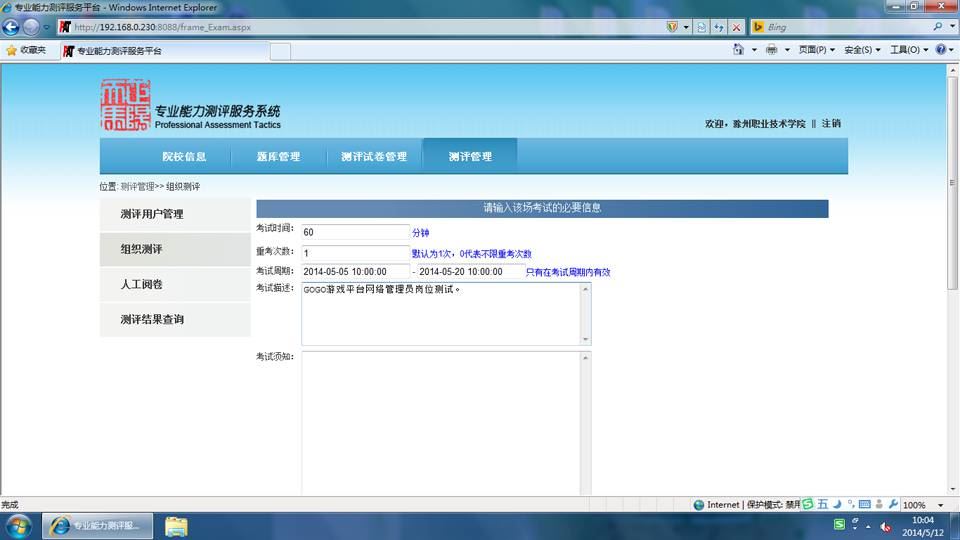Click the 注销 logout link
Image resolution: width=960 pixels, height=540 pixels.
831,124
